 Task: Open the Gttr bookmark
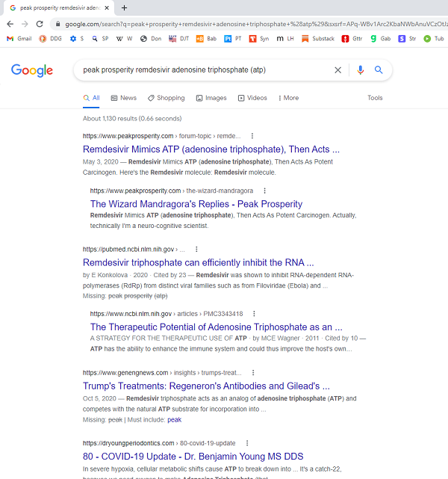coord(352,39)
